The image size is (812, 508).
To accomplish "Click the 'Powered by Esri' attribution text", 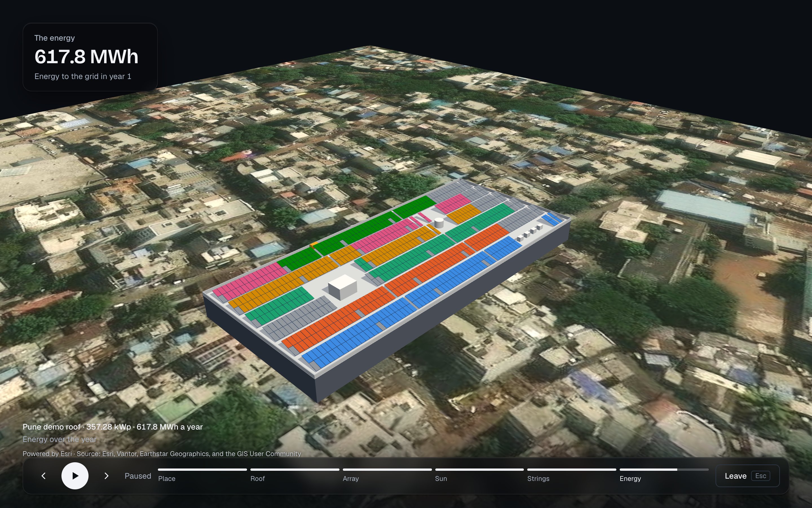I will click(x=162, y=454).
